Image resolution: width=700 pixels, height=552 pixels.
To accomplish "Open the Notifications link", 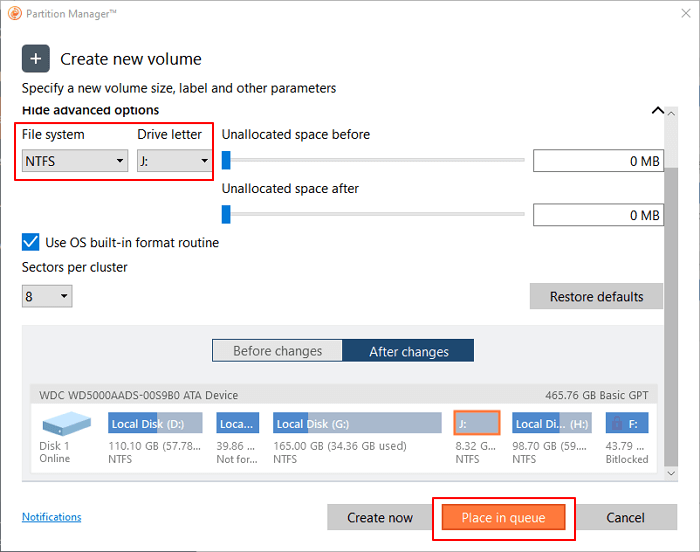I will [x=51, y=517].
